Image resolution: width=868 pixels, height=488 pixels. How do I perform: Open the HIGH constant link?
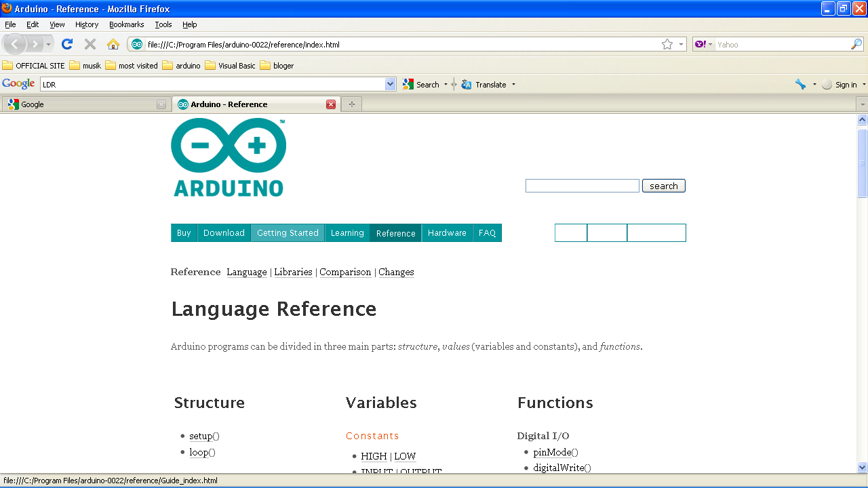[374, 456]
